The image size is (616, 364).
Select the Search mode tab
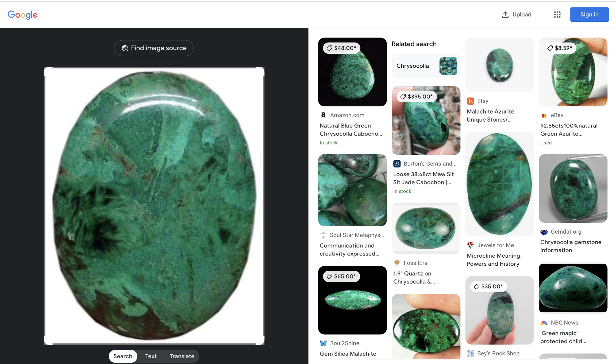(x=123, y=356)
